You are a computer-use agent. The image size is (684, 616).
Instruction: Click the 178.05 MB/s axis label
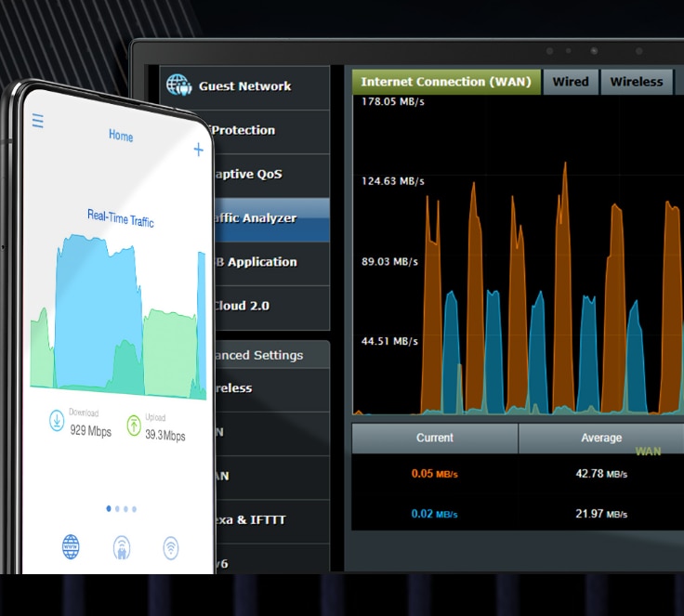392,101
